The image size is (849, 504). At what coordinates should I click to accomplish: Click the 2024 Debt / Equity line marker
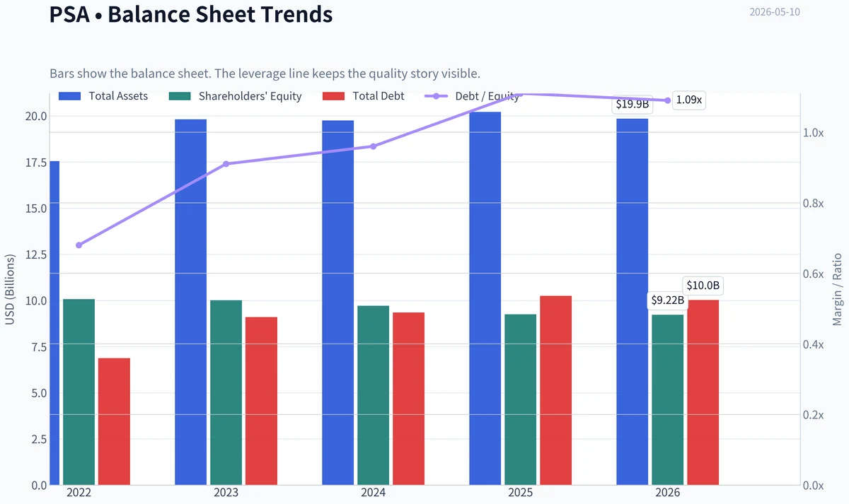tap(374, 146)
